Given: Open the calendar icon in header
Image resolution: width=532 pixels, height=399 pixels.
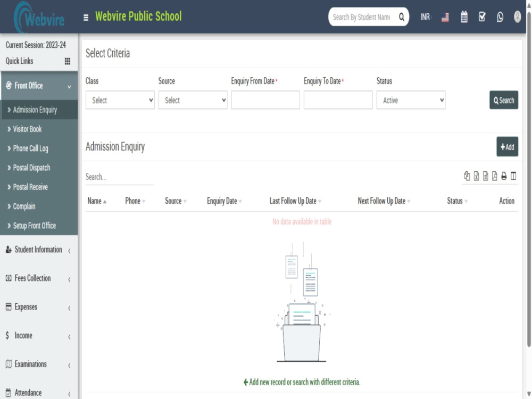Looking at the screenshot, I should coord(464,17).
